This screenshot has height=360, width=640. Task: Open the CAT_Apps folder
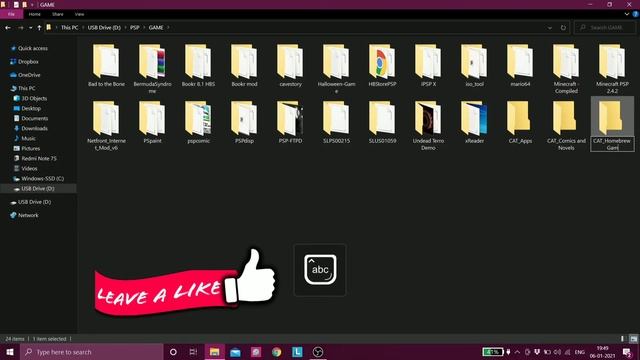pyautogui.click(x=520, y=122)
